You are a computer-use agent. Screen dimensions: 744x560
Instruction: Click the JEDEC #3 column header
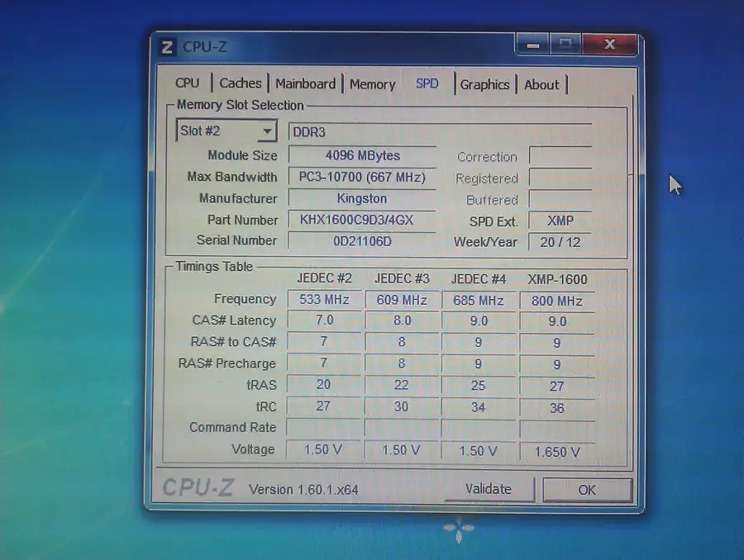pyautogui.click(x=402, y=279)
